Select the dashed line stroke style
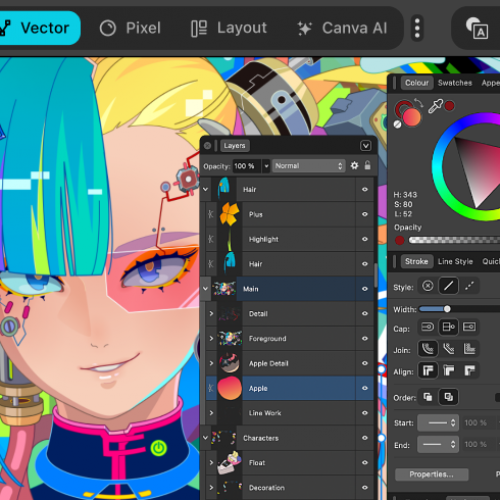This screenshot has width=500, height=500. 469,286
